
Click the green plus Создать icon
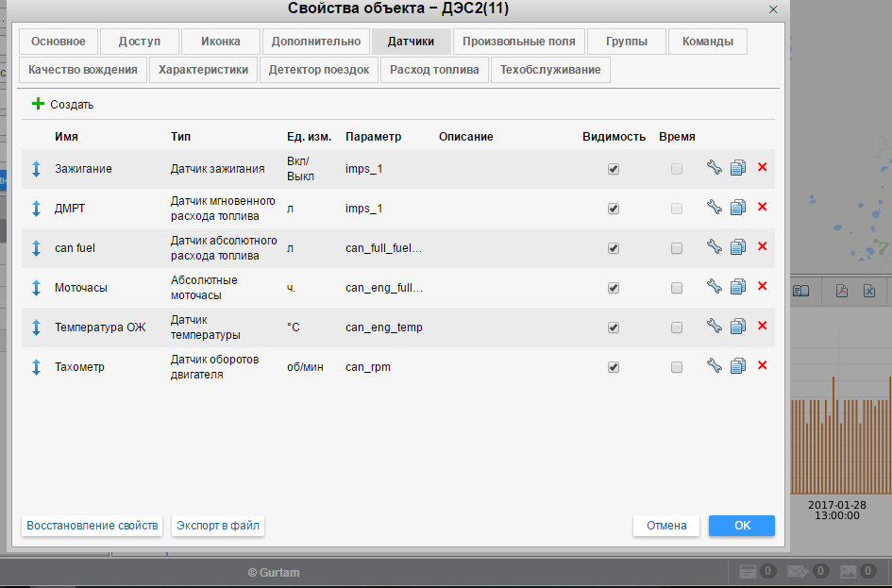coord(38,104)
